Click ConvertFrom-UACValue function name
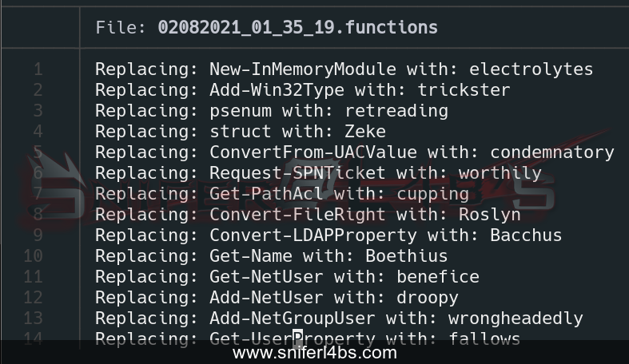Image resolution: width=629 pixels, height=364 pixels. pyautogui.click(x=313, y=152)
